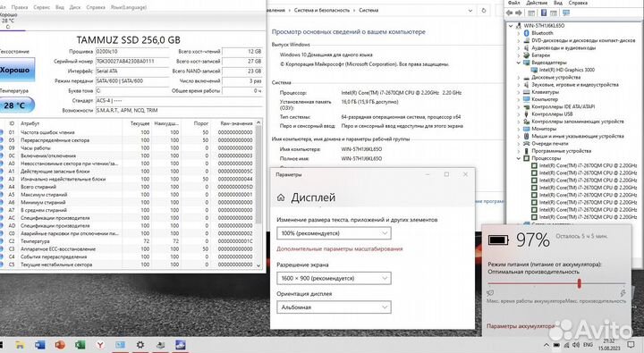
Task: Collapse the WIN-57H1J6KL65O root node
Action: 511,26
